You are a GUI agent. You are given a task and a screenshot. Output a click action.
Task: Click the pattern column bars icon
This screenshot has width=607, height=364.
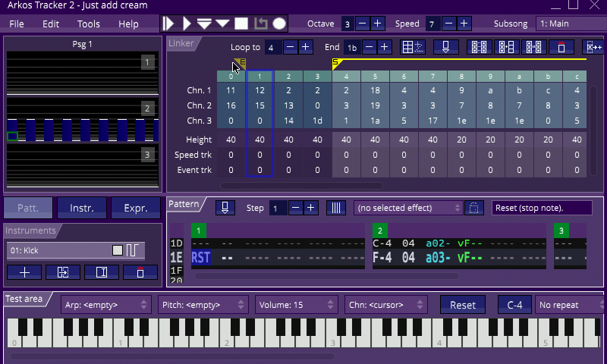tap(335, 208)
